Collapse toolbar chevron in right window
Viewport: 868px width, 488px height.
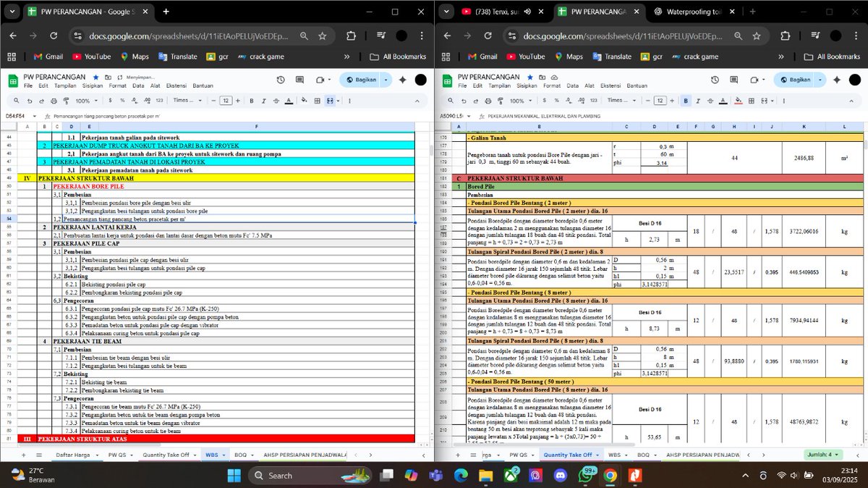click(x=851, y=101)
